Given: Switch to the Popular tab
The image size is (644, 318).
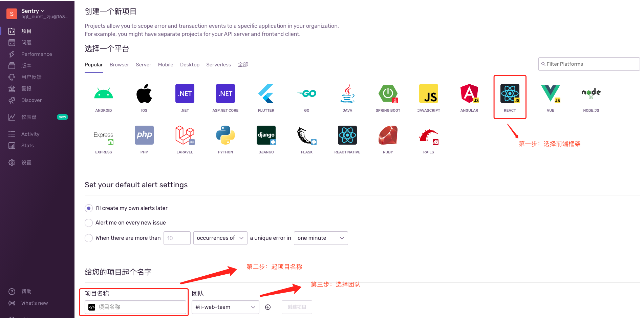Looking at the screenshot, I should (x=94, y=65).
